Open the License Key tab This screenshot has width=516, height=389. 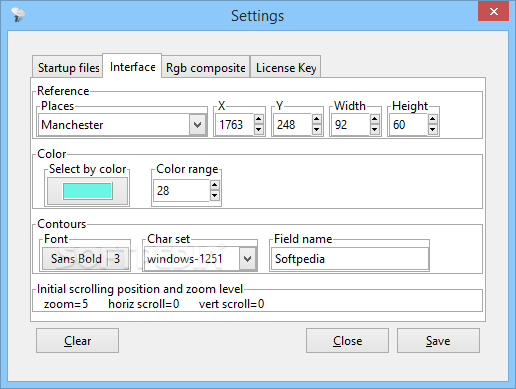pos(286,67)
